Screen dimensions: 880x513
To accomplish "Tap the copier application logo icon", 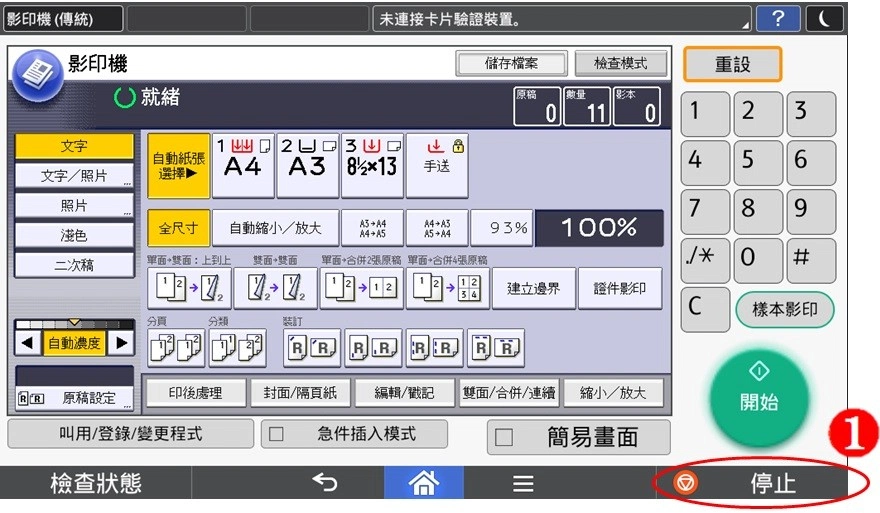I will click(x=38, y=76).
